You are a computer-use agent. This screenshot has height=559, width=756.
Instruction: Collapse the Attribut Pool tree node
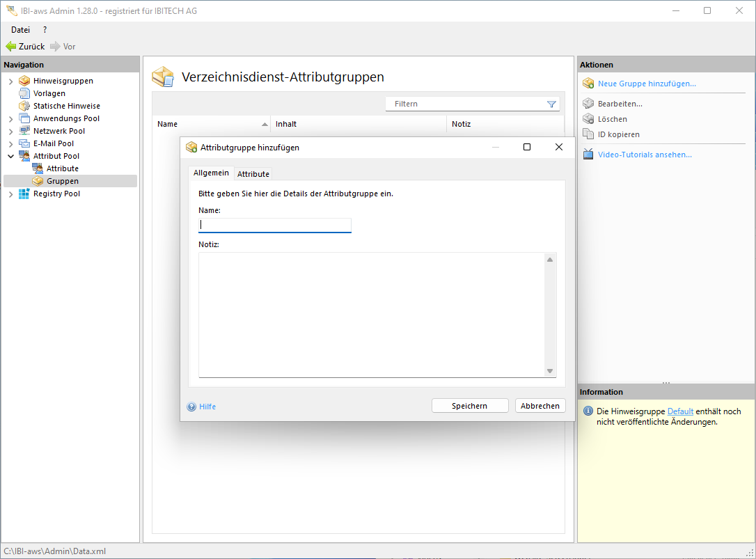point(10,157)
